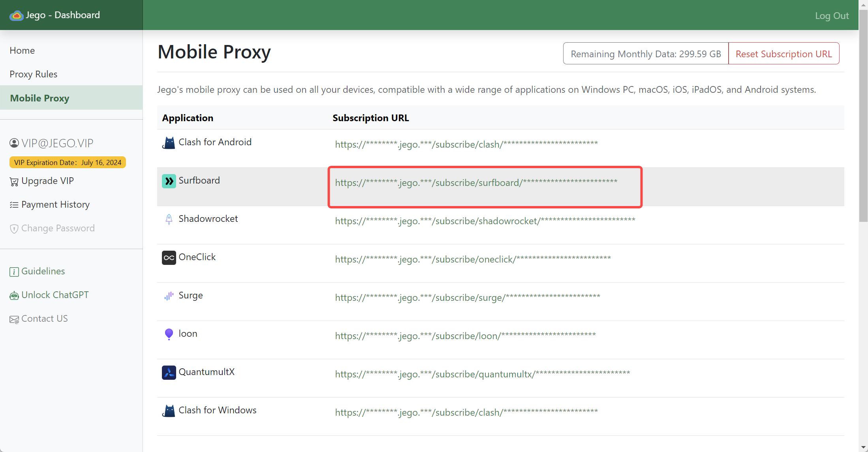Click the Shadowrocket subscription URL
The width and height of the screenshot is (868, 452).
tap(485, 221)
